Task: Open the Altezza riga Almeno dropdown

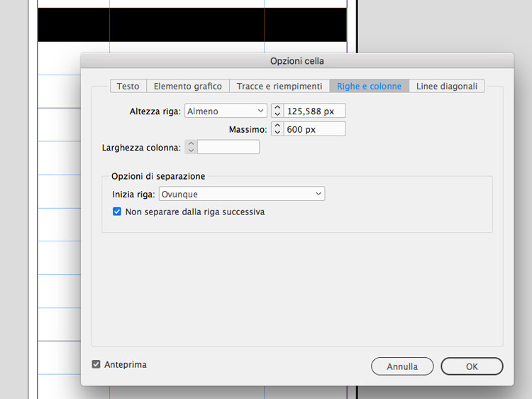Action: [226, 111]
